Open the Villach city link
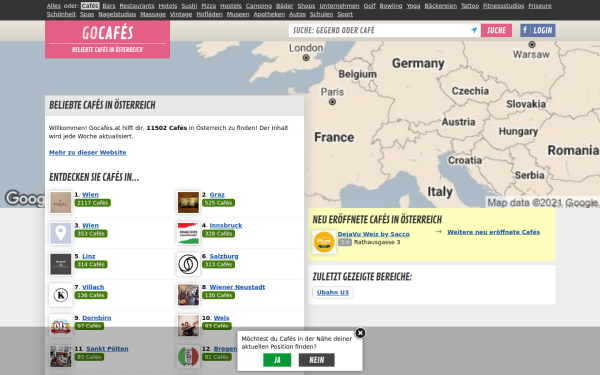Viewport: 600px width, 375px height. 93,287
